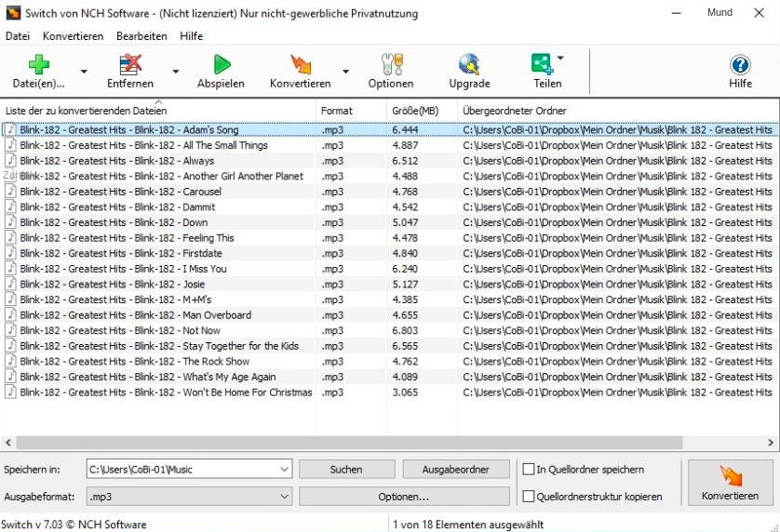Click the Entfernen remove files icon

pyautogui.click(x=130, y=64)
